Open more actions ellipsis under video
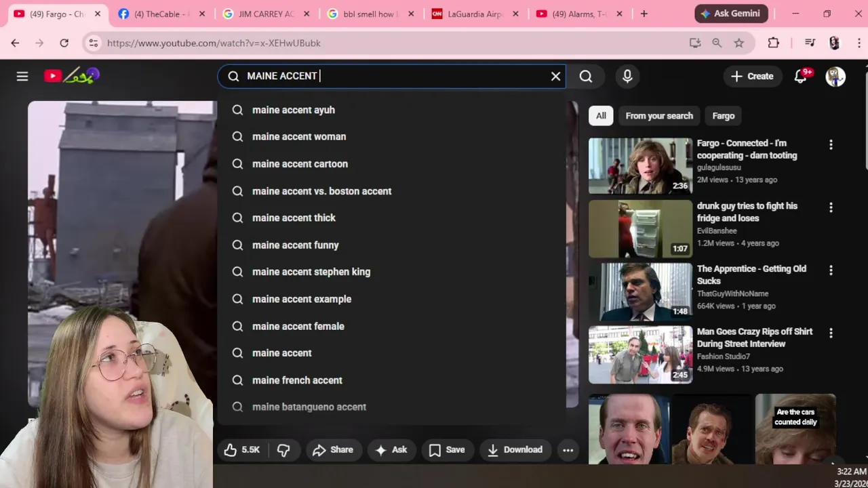The width and height of the screenshot is (868, 488). point(568,450)
